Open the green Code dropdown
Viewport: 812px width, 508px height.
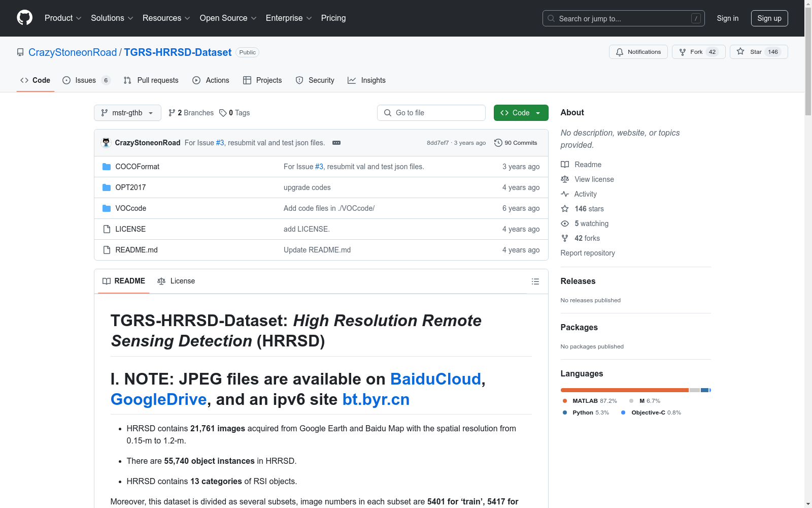coord(521,113)
